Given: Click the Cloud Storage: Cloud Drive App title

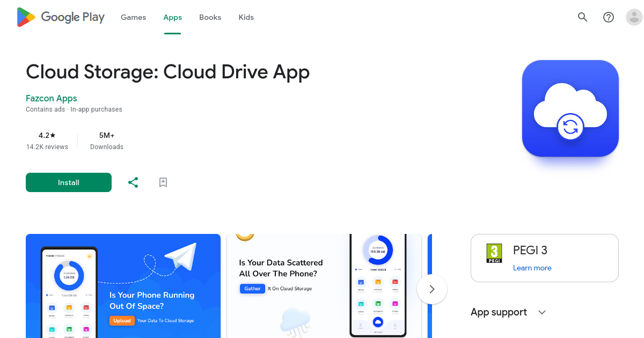Looking at the screenshot, I should (168, 71).
